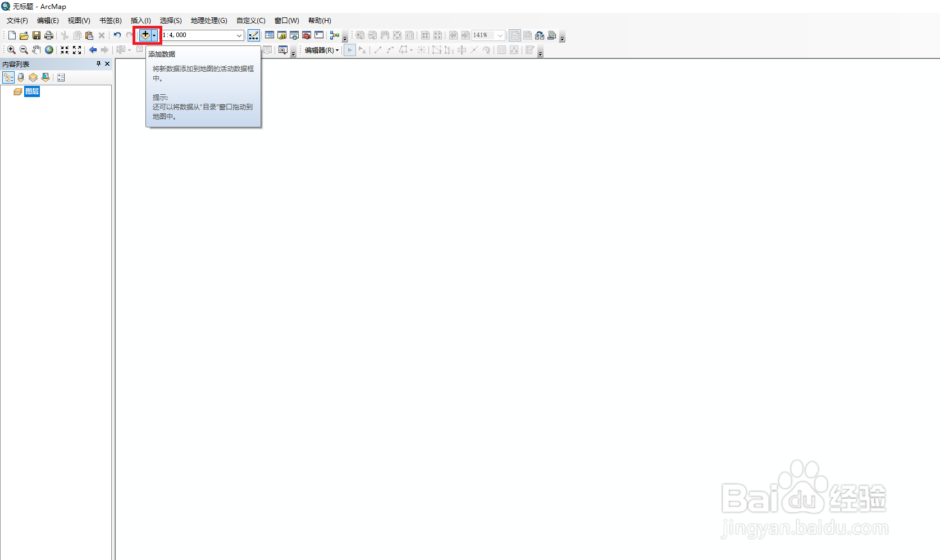
Task: Click the Fixed Zoom In icon
Action: coord(65,50)
